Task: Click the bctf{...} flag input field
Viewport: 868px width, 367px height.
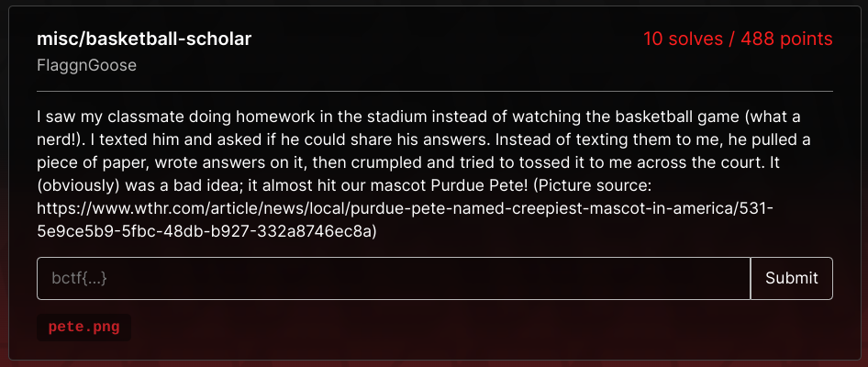Action: point(394,278)
